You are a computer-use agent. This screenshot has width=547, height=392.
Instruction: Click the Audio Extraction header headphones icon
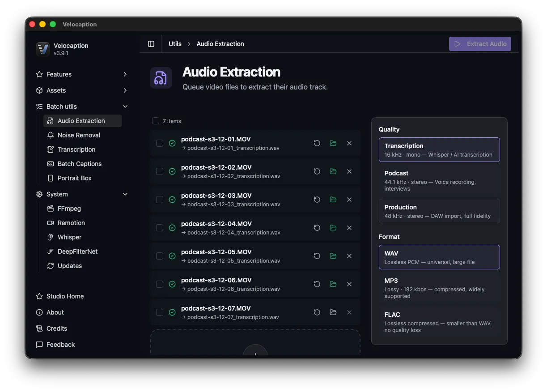tap(161, 78)
